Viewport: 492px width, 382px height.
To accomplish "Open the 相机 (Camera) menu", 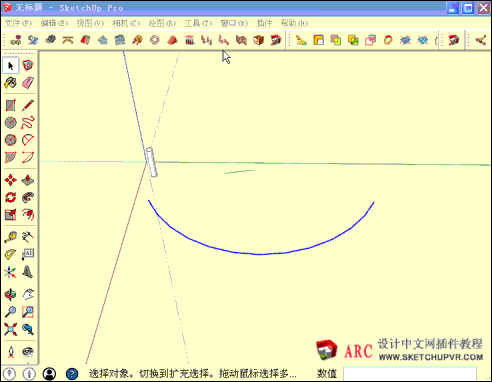I will [126, 23].
